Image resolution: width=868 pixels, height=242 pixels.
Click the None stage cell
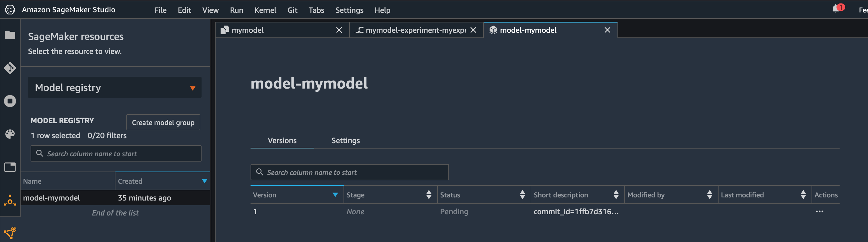(355, 211)
